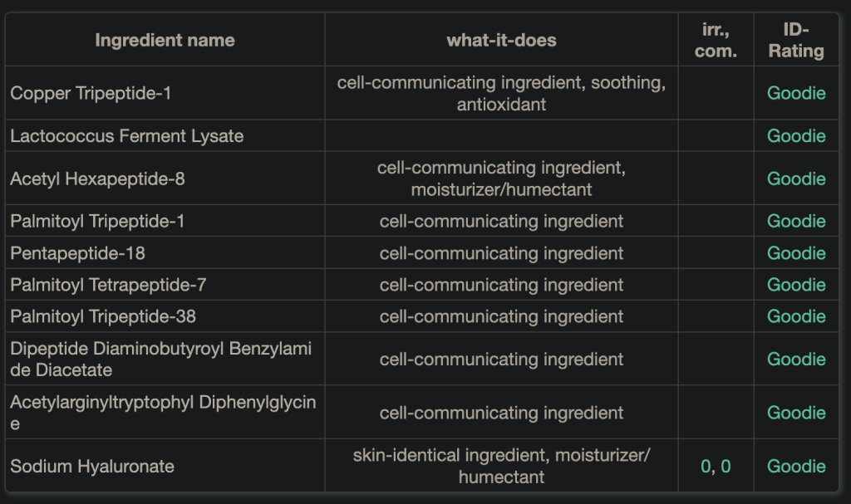Open the Copper Tripeptide-1 ingredient link
Screen dimensions: 851x504
coord(91,93)
